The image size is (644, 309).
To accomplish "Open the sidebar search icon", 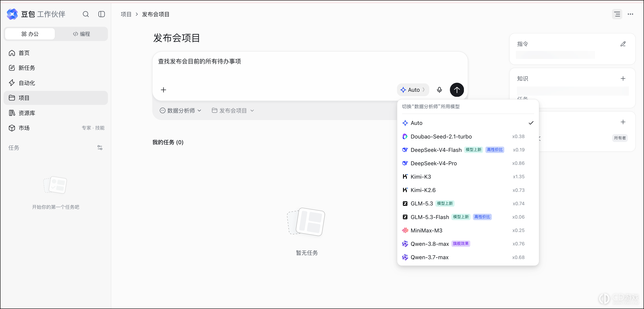I will pos(86,14).
